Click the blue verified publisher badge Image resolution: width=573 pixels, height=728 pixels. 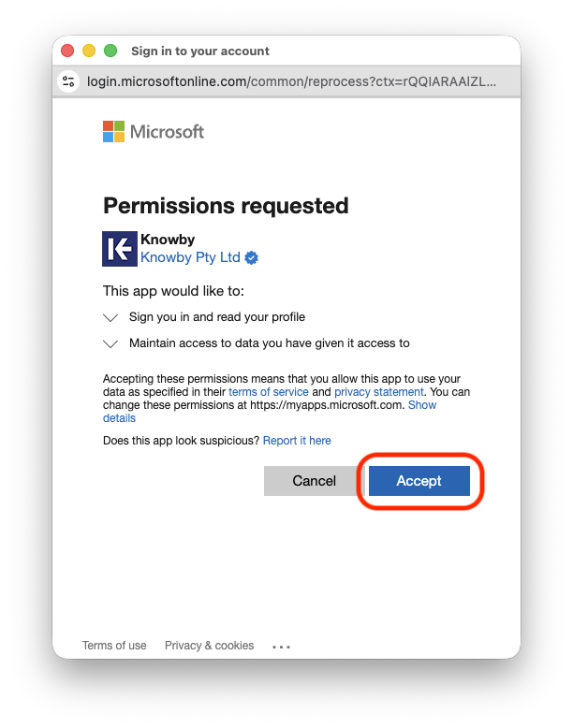(x=252, y=257)
